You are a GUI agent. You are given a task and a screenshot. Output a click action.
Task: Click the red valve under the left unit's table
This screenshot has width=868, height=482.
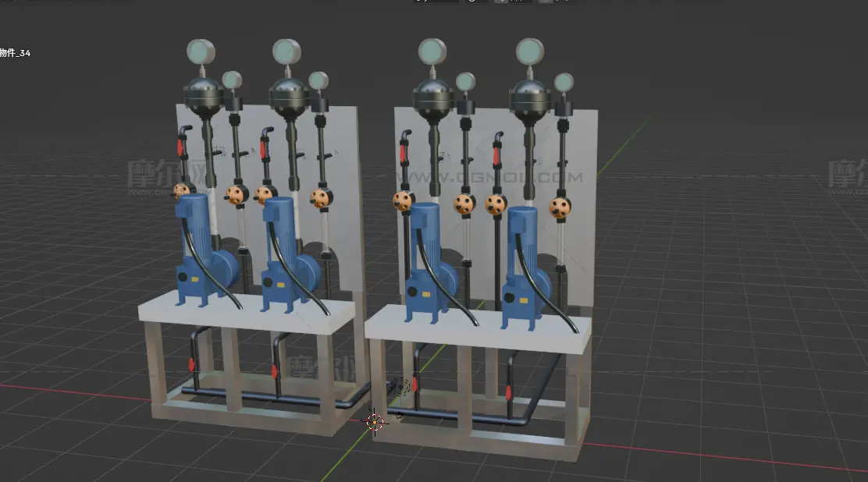pyautogui.click(x=191, y=364)
